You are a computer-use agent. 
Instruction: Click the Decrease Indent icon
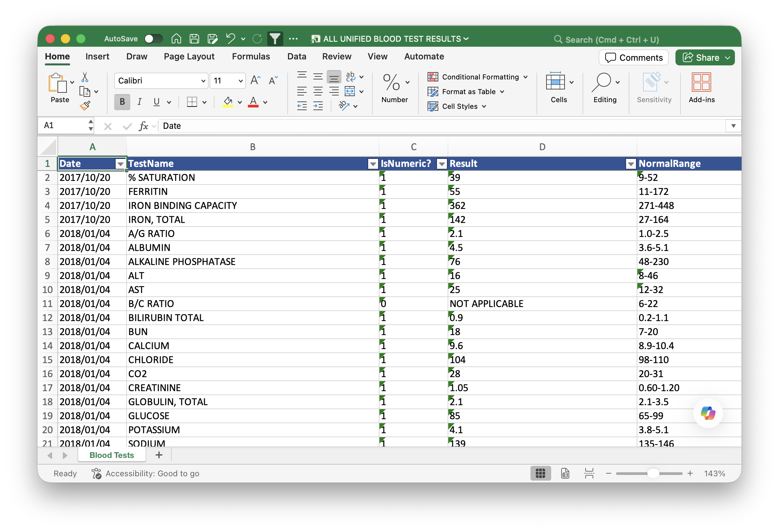point(302,106)
